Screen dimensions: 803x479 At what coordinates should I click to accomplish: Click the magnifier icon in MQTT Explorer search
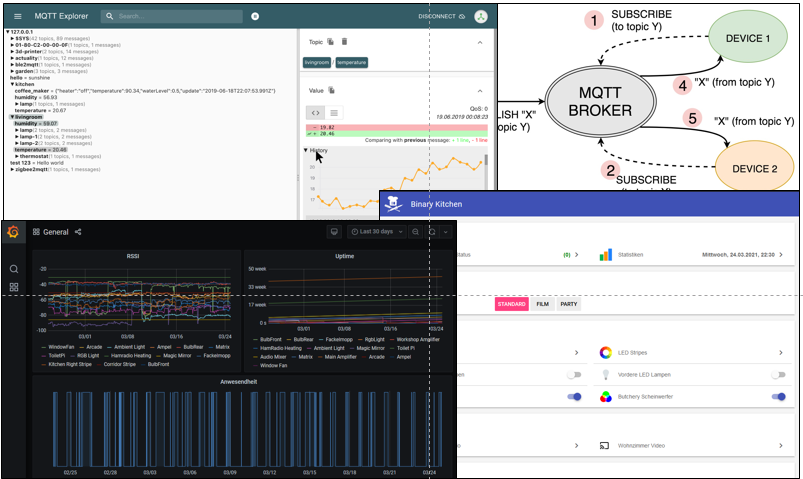(x=110, y=16)
